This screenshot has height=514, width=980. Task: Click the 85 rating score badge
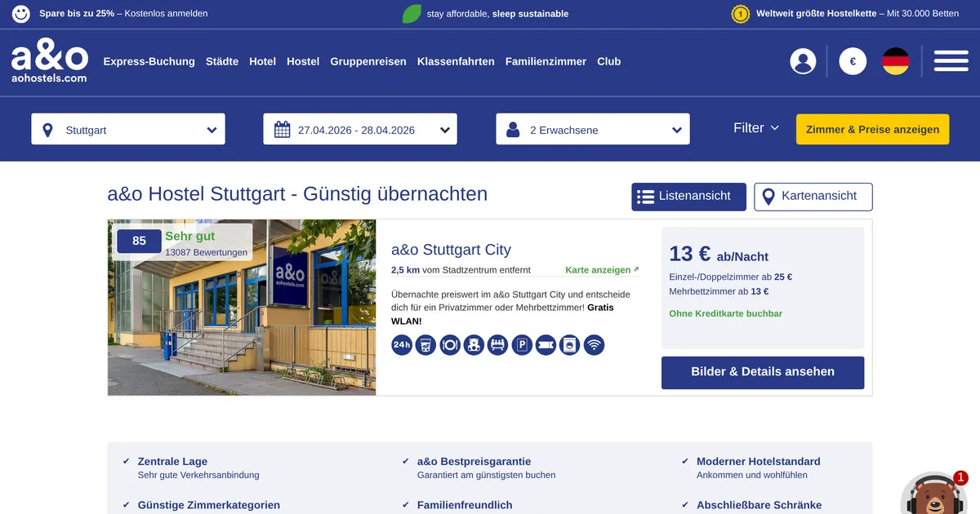[x=139, y=241]
